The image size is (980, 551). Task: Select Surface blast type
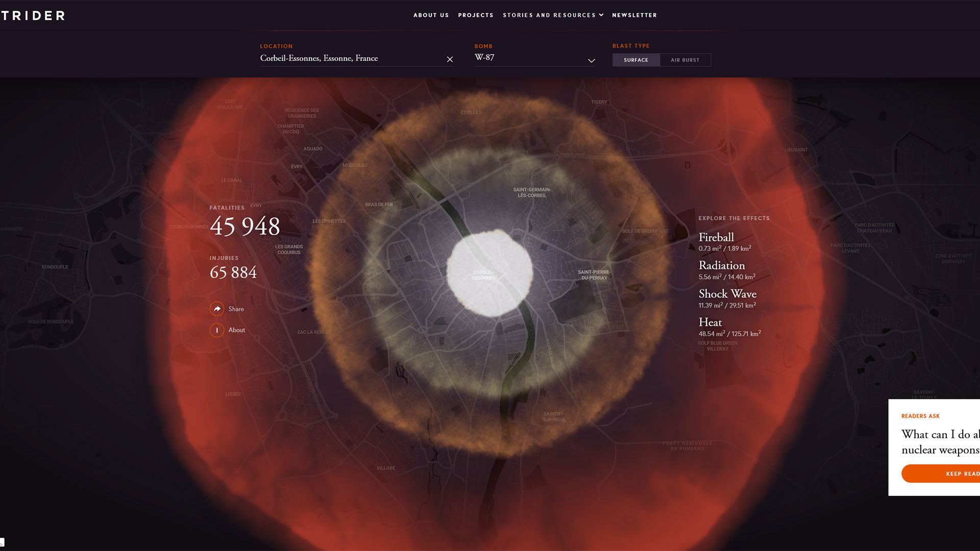pos(636,60)
